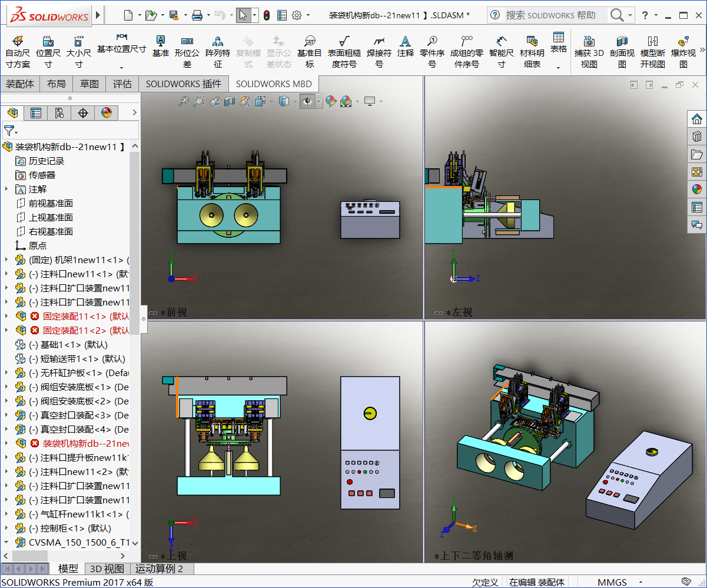This screenshot has width=707, height=588.
Task: Open the Edit Appearance color ball icon
Action: pyautogui.click(x=330, y=101)
